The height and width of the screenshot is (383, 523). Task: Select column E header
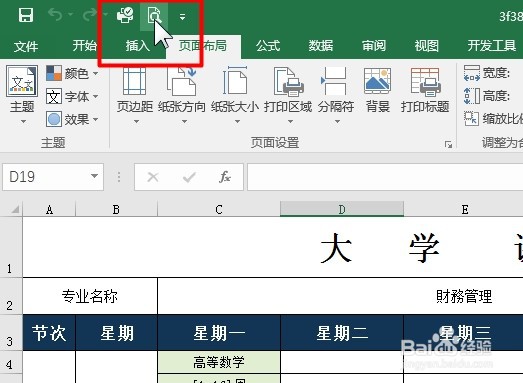(x=463, y=209)
